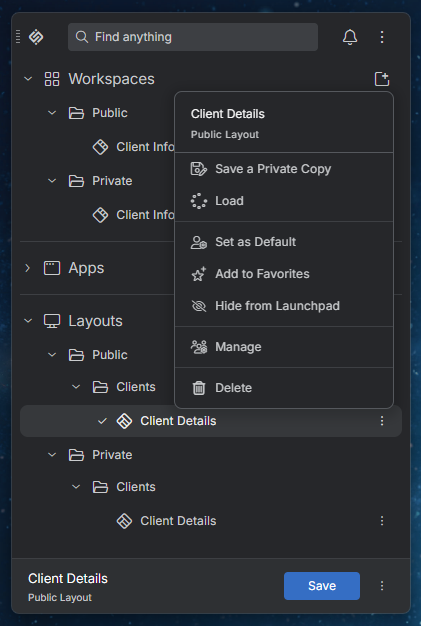Screen dimensions: 421x626
Task: Choose Save a Private Copy
Action: click(284, 169)
